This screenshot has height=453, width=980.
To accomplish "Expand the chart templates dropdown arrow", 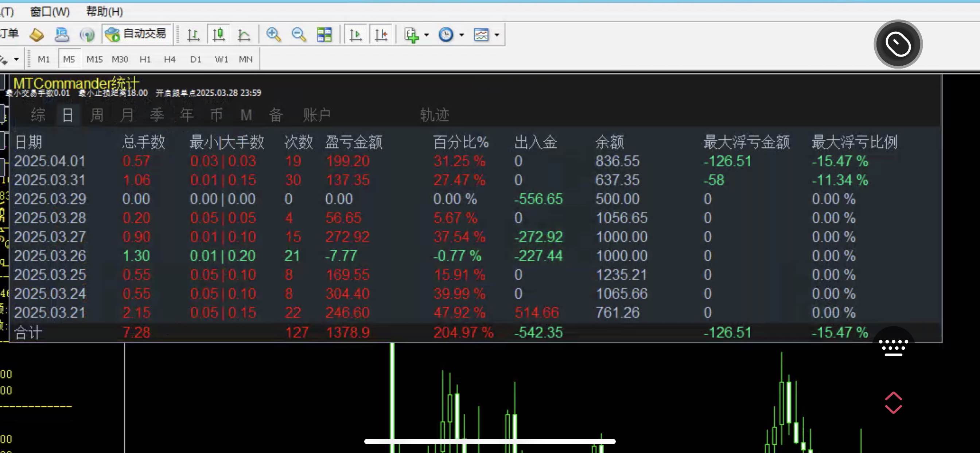I will [x=497, y=35].
